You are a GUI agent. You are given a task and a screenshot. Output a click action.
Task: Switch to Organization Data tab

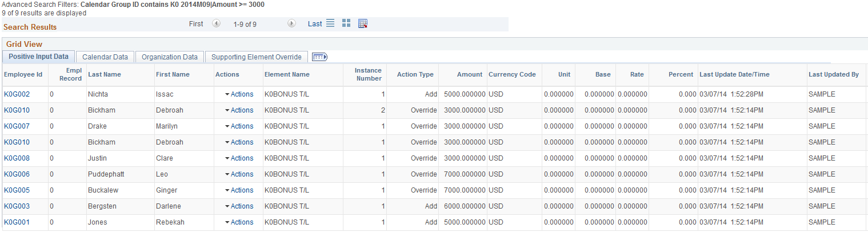[x=170, y=57]
